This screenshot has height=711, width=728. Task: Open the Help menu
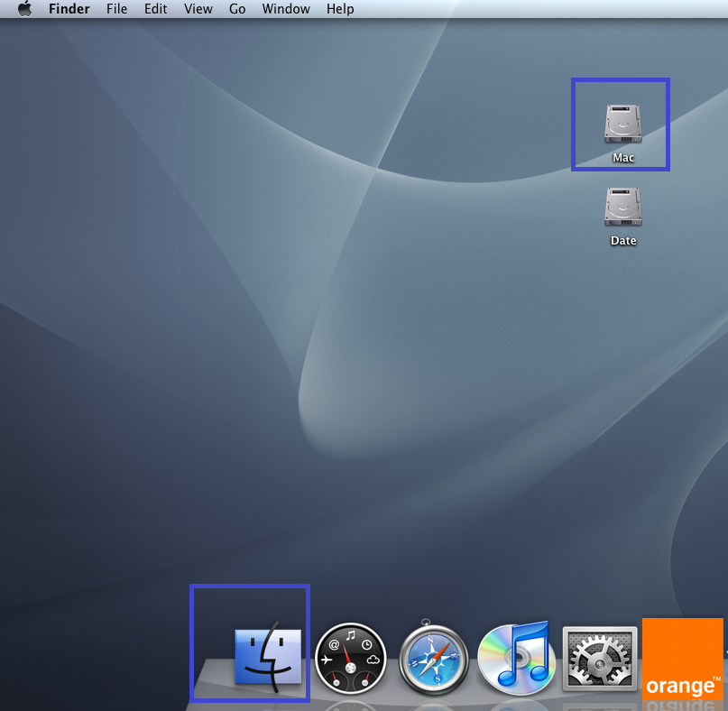[340, 9]
